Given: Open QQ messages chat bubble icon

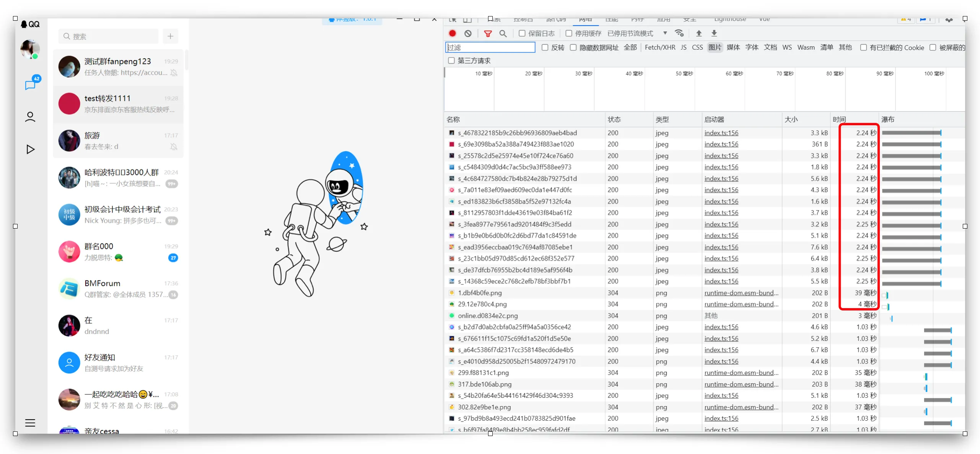Looking at the screenshot, I should pos(30,85).
